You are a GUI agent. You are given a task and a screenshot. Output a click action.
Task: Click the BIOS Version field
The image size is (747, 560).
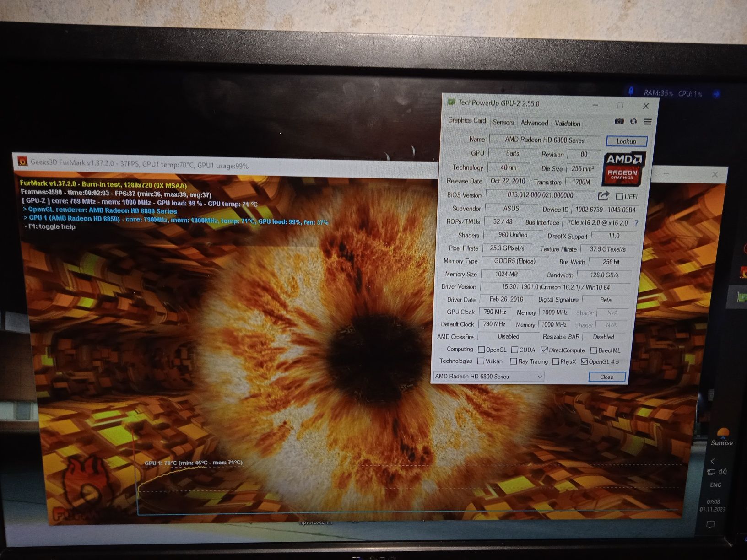tap(540, 195)
